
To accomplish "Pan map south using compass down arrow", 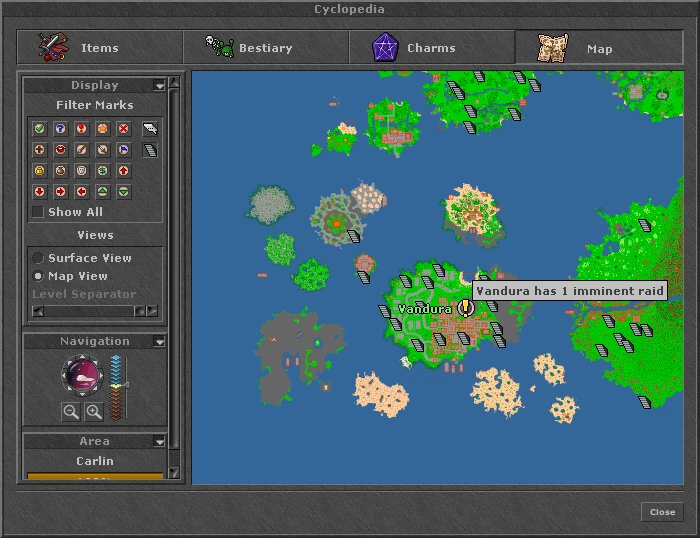I will click(x=82, y=394).
